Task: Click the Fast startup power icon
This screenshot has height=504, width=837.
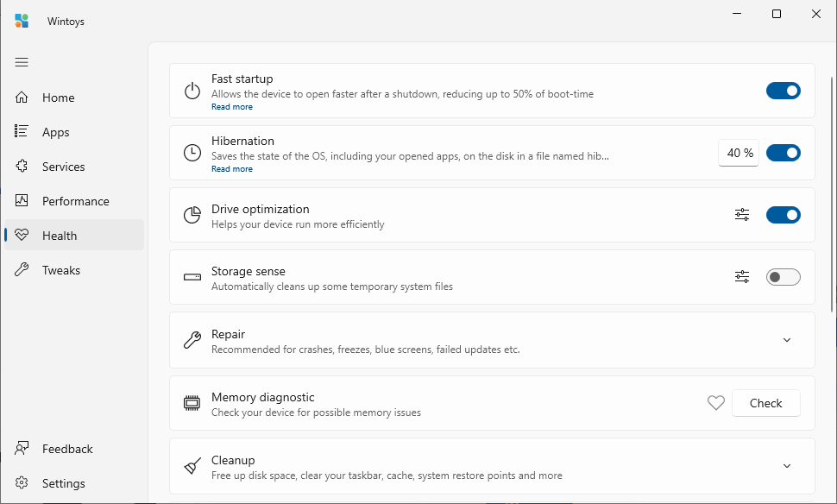Action: 192,91
